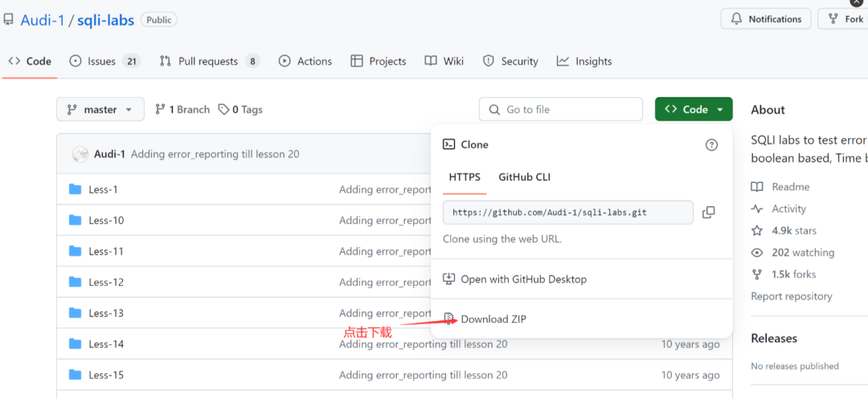Open the Less-15 folder
Screen dimensions: 868x399
click(106, 375)
